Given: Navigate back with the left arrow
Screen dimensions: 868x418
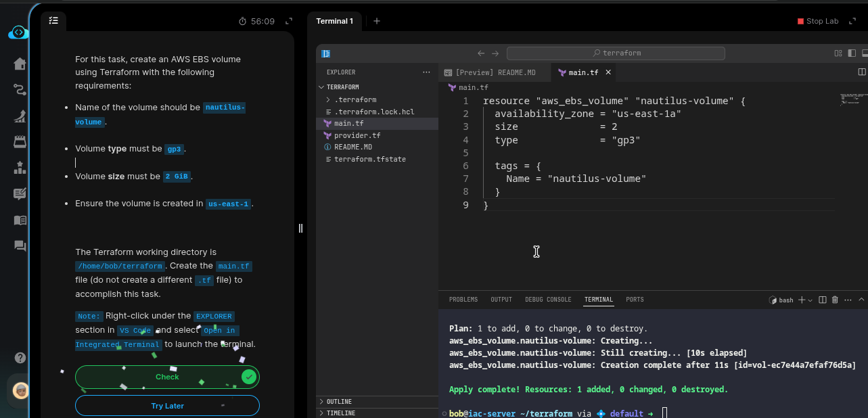Looking at the screenshot, I should pyautogui.click(x=481, y=53).
